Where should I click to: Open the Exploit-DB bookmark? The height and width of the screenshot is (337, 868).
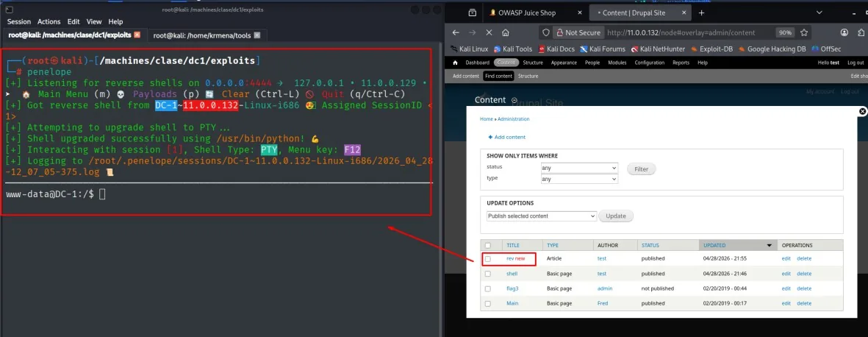[x=711, y=49]
